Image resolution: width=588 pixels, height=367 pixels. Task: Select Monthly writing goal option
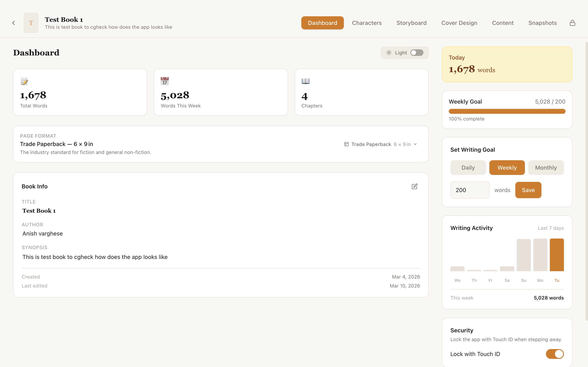(546, 167)
